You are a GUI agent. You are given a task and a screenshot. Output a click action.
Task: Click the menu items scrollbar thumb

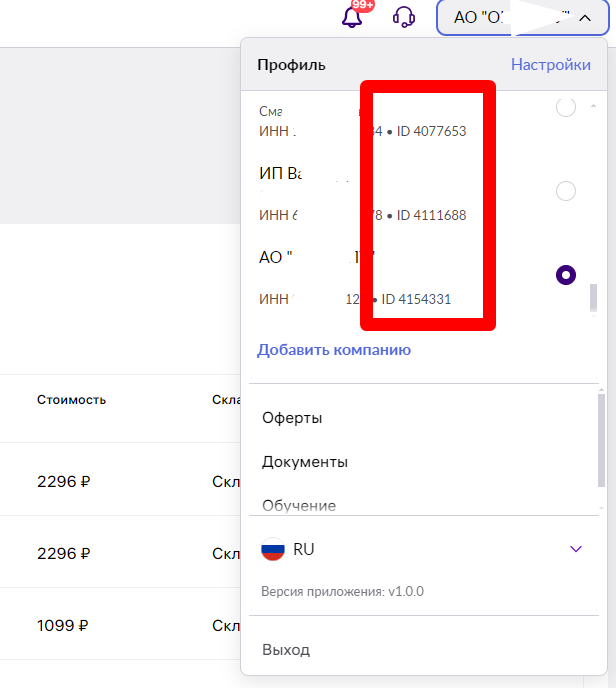[x=601, y=440]
